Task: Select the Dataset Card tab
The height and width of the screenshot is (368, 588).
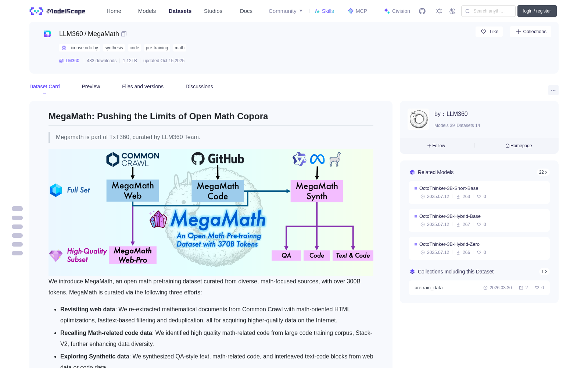Action: 44,86
